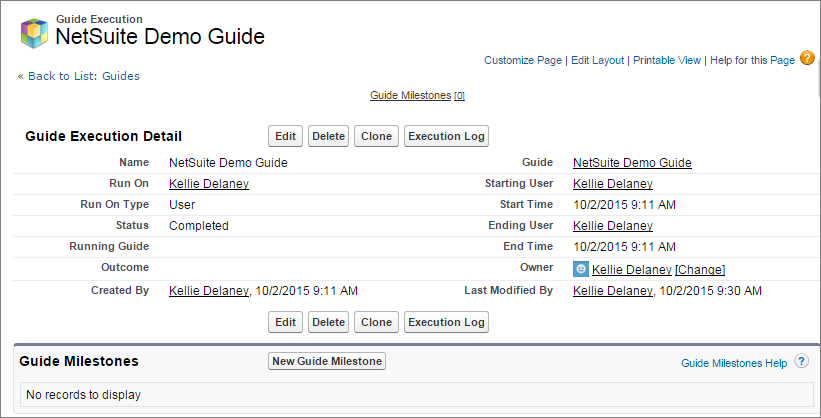Open the Customize Page link

click(x=523, y=60)
